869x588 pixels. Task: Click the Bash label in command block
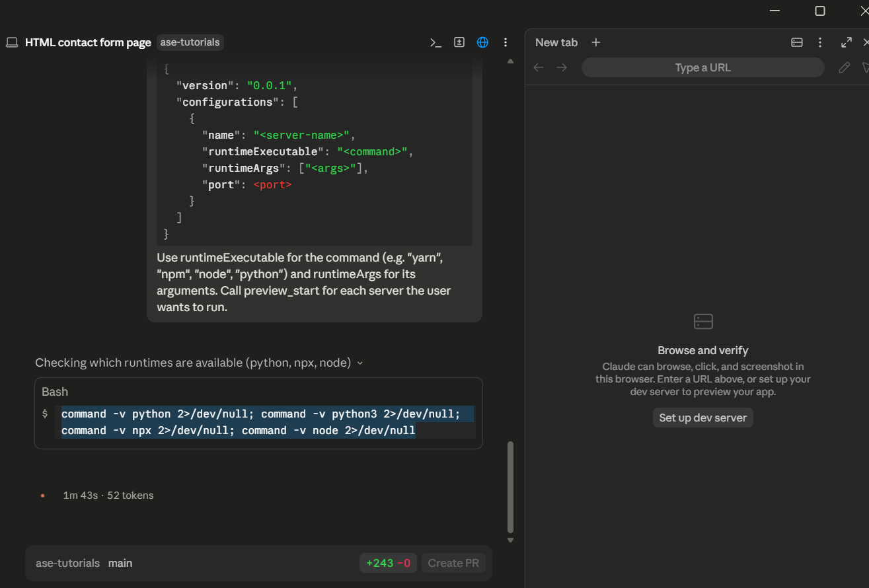pyautogui.click(x=55, y=392)
